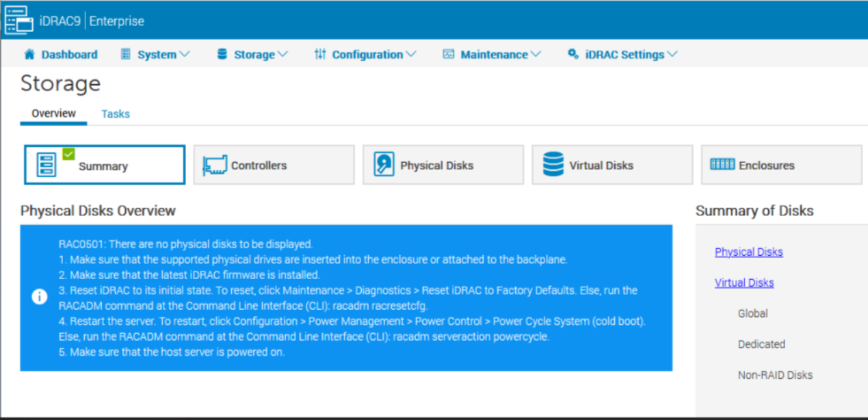The height and width of the screenshot is (420, 868).
Task: Click the Maintenance icon in the nav bar
Action: coord(448,54)
